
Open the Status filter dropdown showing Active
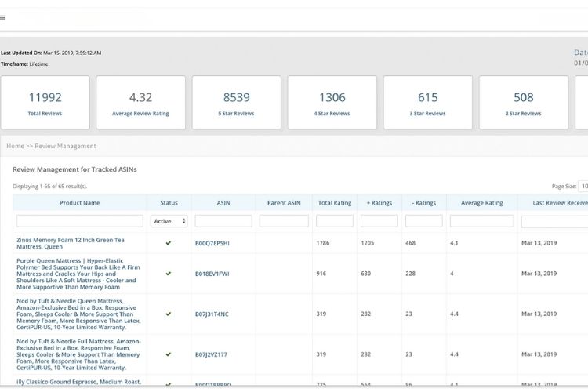click(x=169, y=221)
